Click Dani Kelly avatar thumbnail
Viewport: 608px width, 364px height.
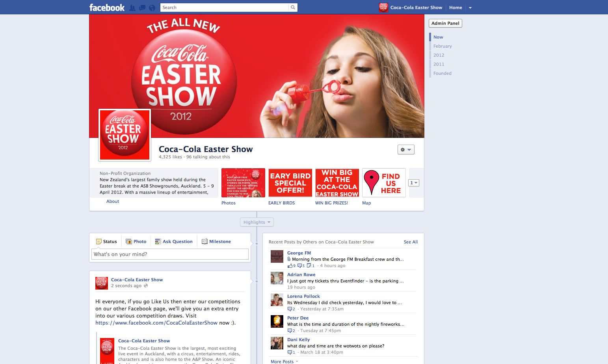(x=277, y=343)
